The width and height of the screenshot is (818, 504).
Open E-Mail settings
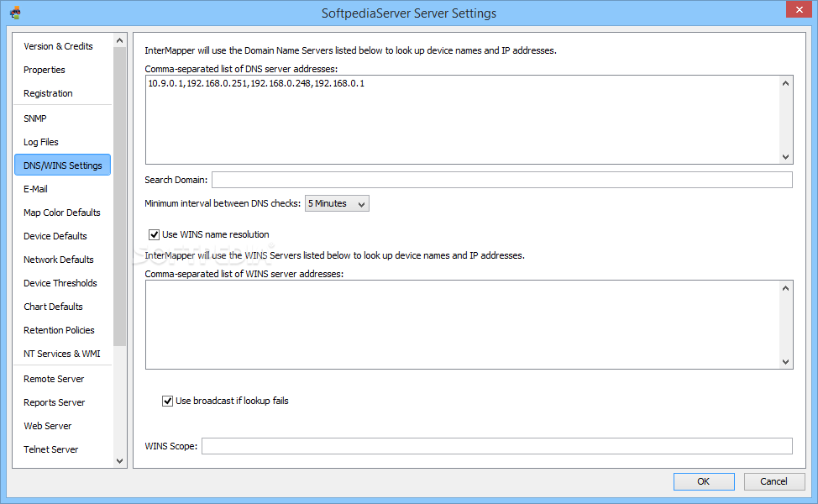coord(35,189)
